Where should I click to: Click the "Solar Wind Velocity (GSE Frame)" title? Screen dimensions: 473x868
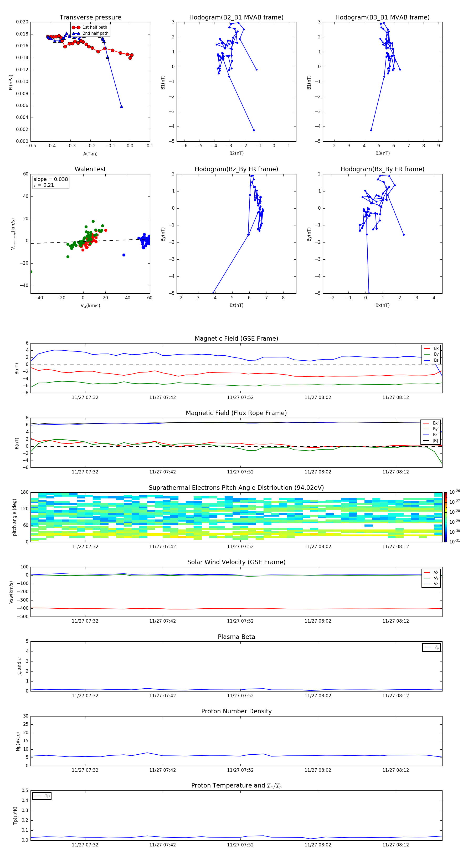(x=236, y=562)
